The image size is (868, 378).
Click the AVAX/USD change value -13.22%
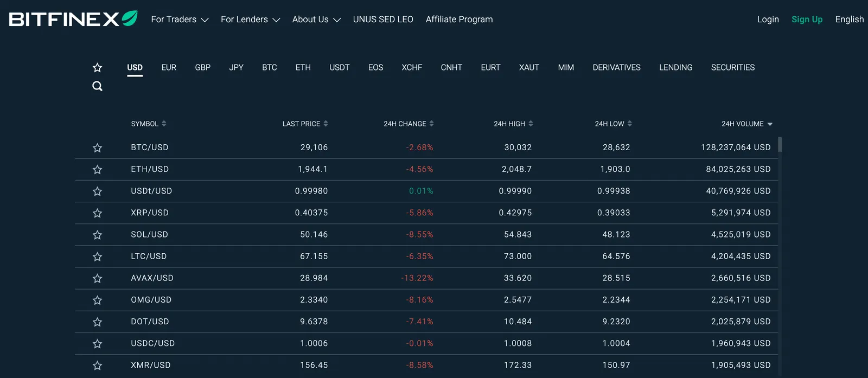click(417, 278)
